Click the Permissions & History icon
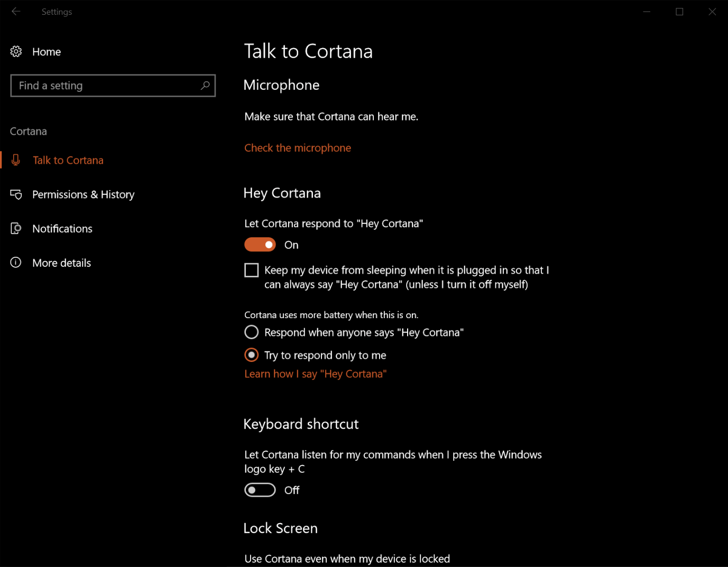Screen dimensions: 728x567 [16, 194]
